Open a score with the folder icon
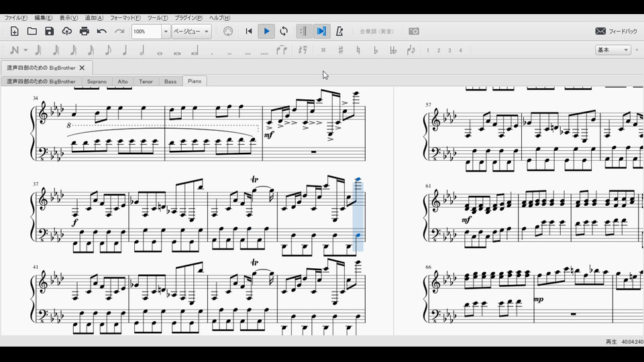 click(x=32, y=32)
